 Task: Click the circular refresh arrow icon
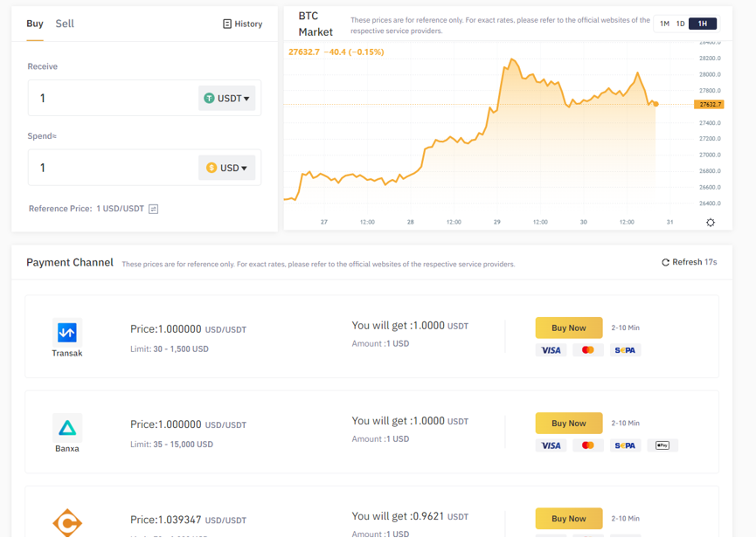tap(665, 263)
